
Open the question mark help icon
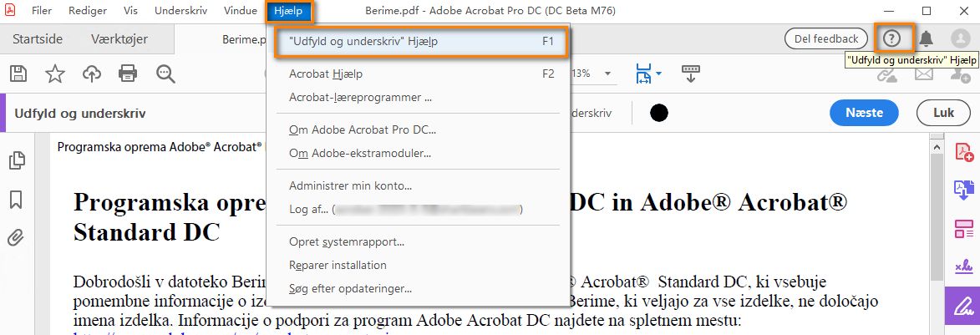892,38
